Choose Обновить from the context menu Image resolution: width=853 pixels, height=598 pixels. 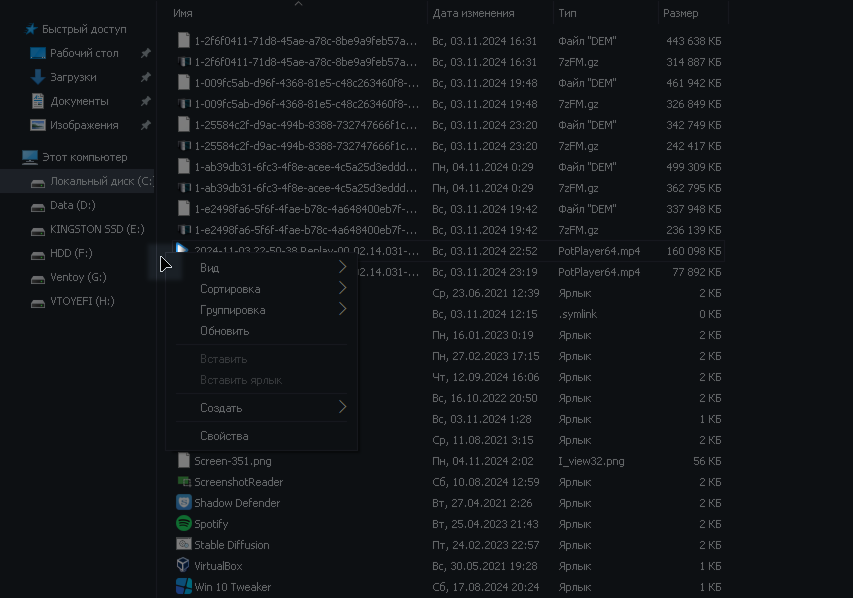tap(225, 331)
